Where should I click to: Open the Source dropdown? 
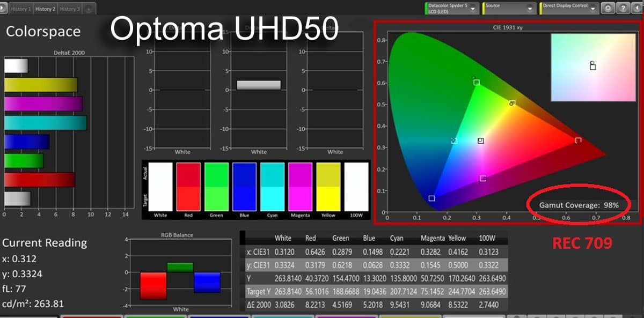click(510, 8)
